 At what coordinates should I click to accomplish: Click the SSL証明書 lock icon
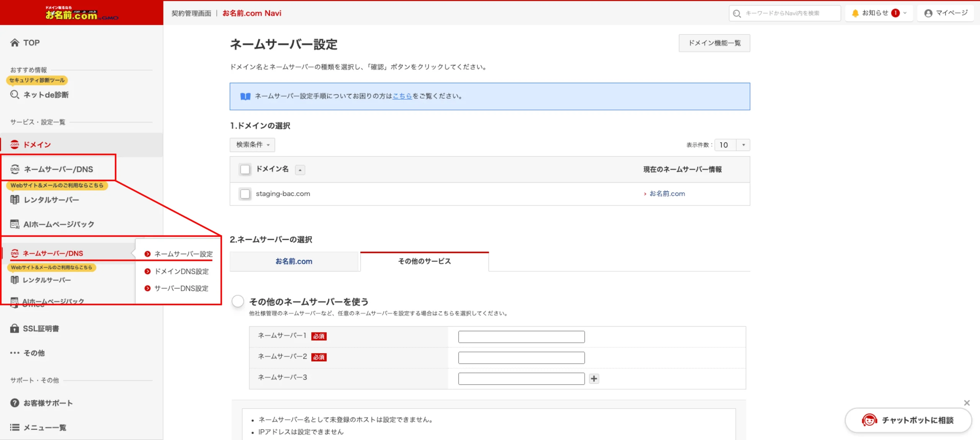coord(15,329)
